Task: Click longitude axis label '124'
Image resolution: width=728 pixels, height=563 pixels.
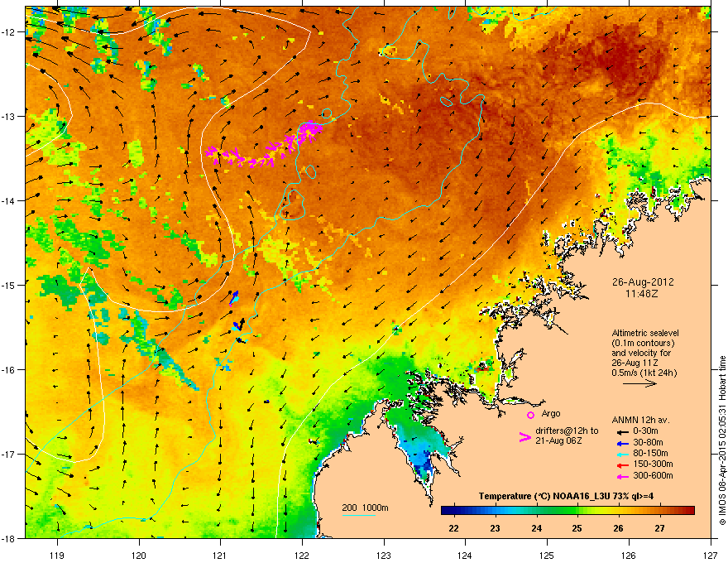Action: pyautogui.click(x=465, y=555)
